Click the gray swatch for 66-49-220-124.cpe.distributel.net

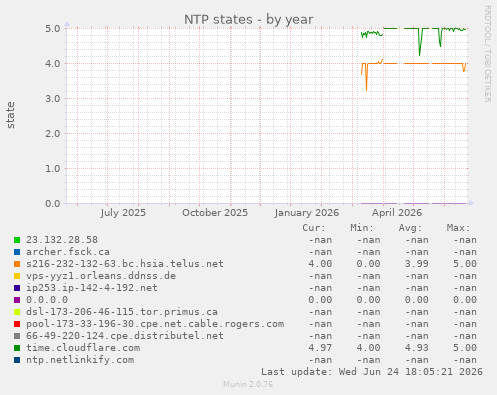[17, 336]
